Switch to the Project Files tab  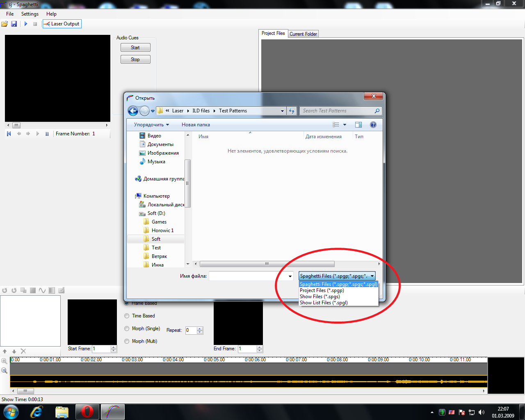pos(273,33)
